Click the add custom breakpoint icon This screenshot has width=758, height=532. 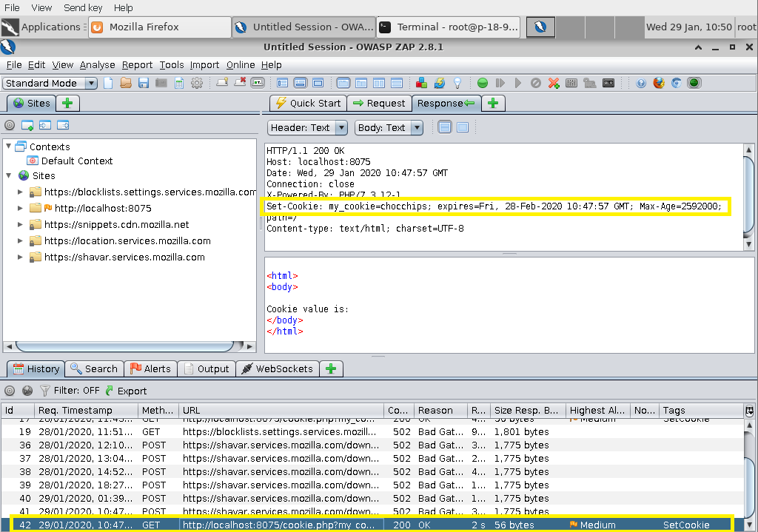[x=554, y=83]
